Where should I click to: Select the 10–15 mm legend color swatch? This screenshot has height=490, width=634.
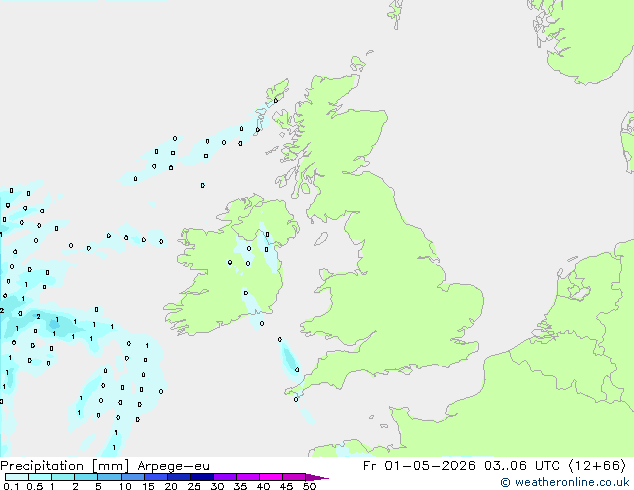tap(133, 477)
